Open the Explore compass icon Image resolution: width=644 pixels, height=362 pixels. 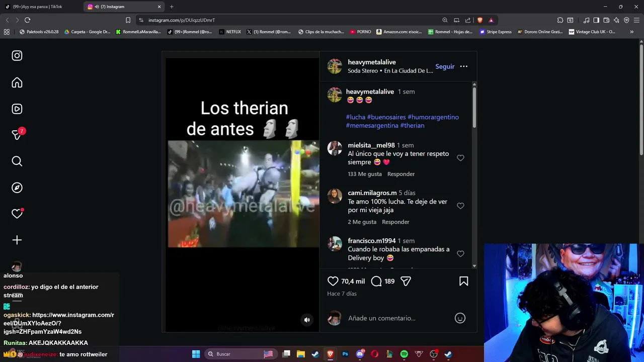[x=17, y=188]
